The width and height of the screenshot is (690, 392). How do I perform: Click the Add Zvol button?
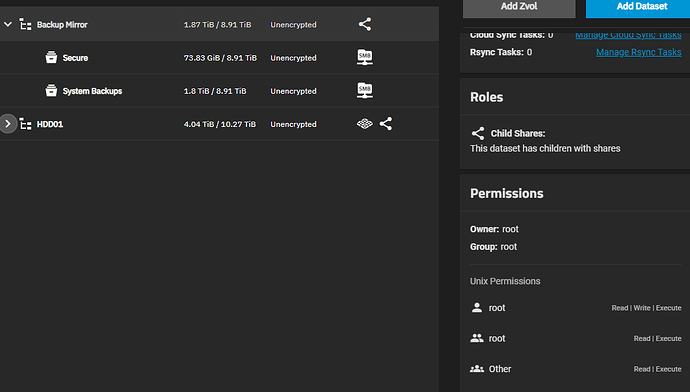(x=519, y=8)
